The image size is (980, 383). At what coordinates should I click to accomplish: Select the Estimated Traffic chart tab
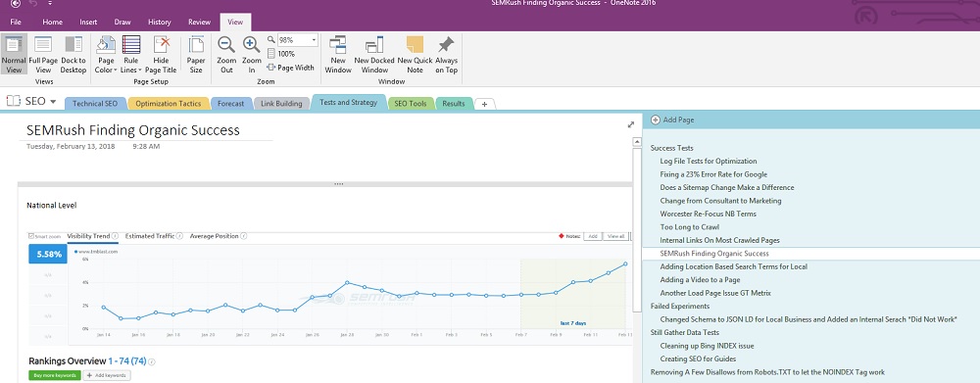pos(149,236)
